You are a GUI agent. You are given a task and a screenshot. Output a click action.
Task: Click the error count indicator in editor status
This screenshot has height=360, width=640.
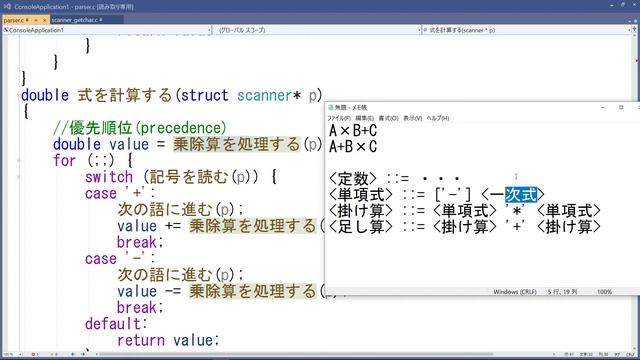(35, 354)
